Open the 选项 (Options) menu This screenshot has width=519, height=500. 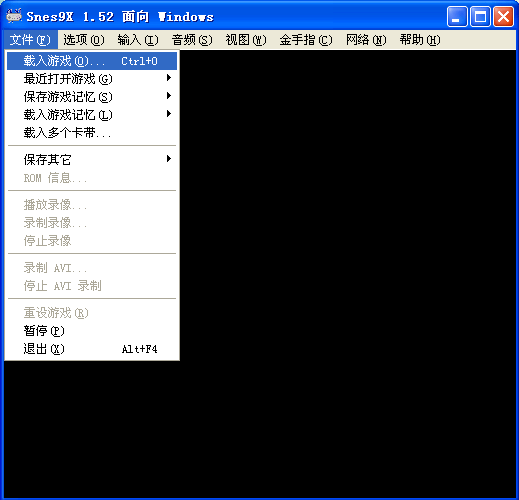point(84,40)
